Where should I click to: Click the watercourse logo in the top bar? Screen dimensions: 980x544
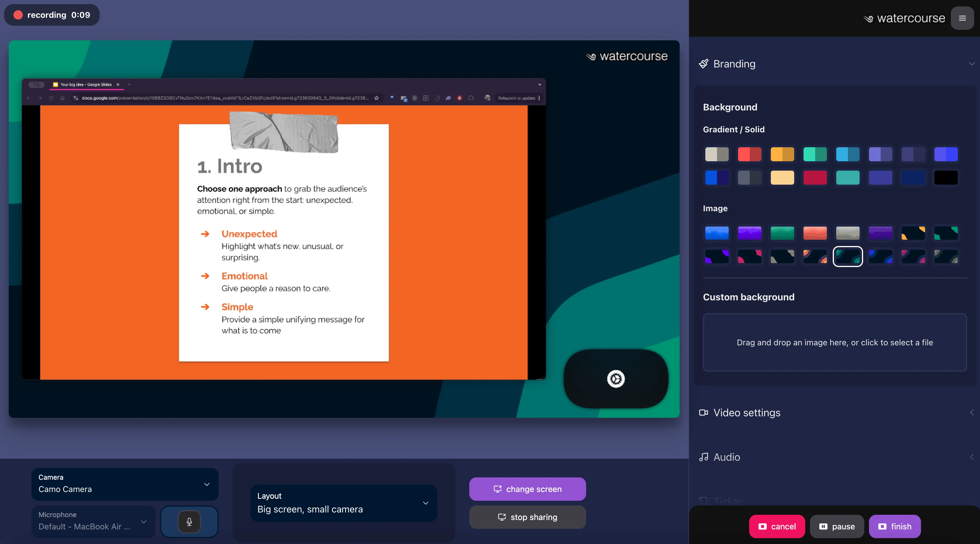pos(904,18)
